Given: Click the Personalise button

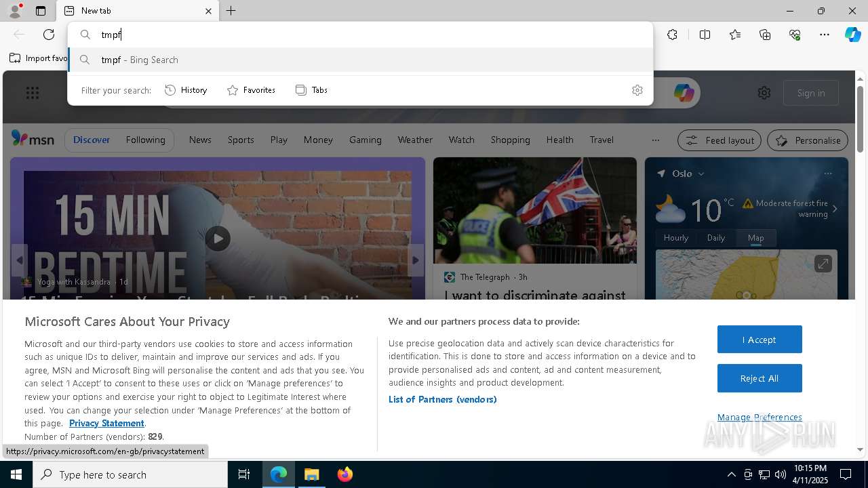Looking at the screenshot, I should [808, 140].
